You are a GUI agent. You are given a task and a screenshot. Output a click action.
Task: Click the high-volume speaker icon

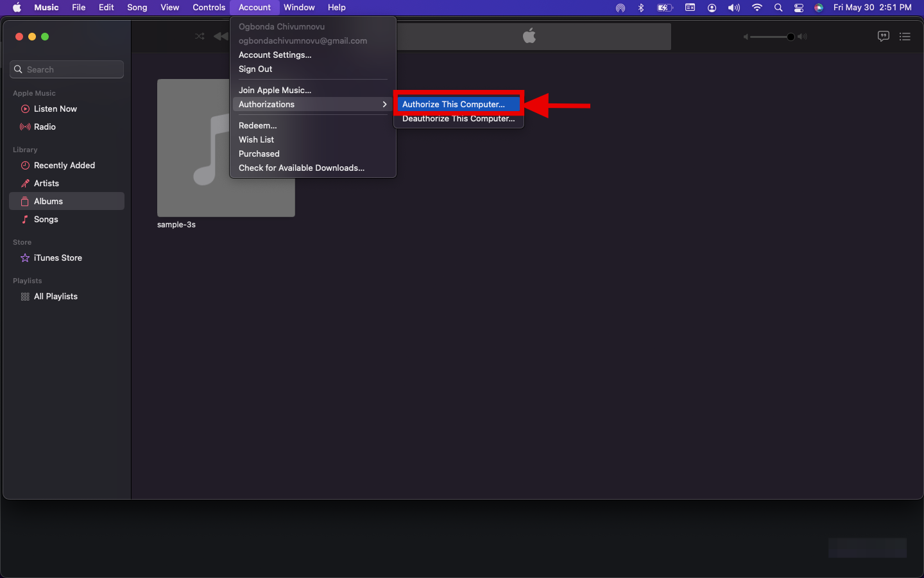(x=802, y=37)
